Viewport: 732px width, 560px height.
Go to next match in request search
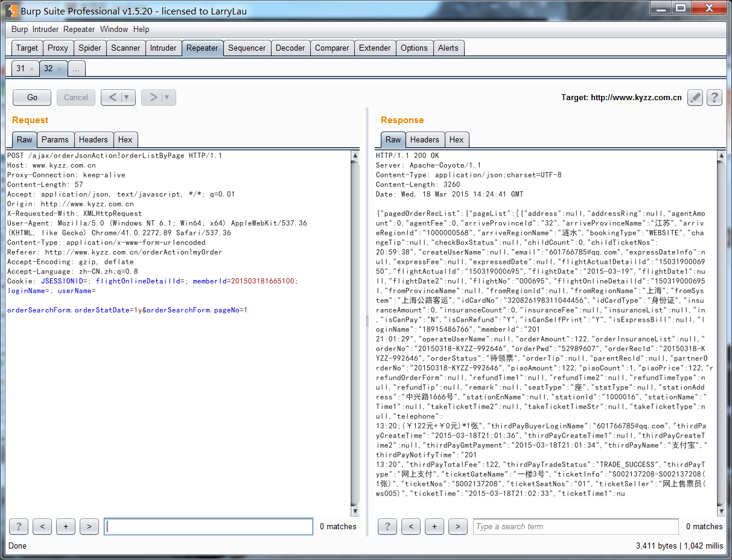coord(89,527)
